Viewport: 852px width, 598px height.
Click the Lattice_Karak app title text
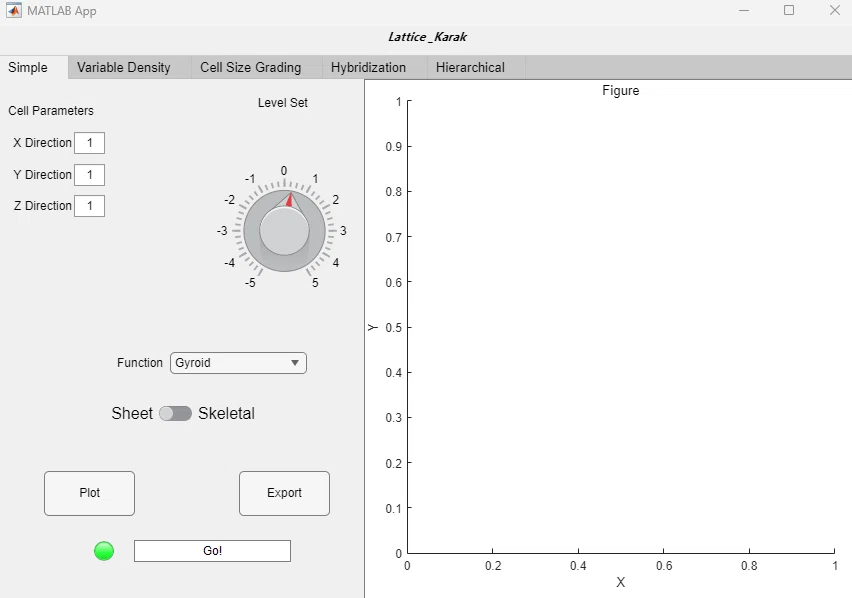(428, 37)
